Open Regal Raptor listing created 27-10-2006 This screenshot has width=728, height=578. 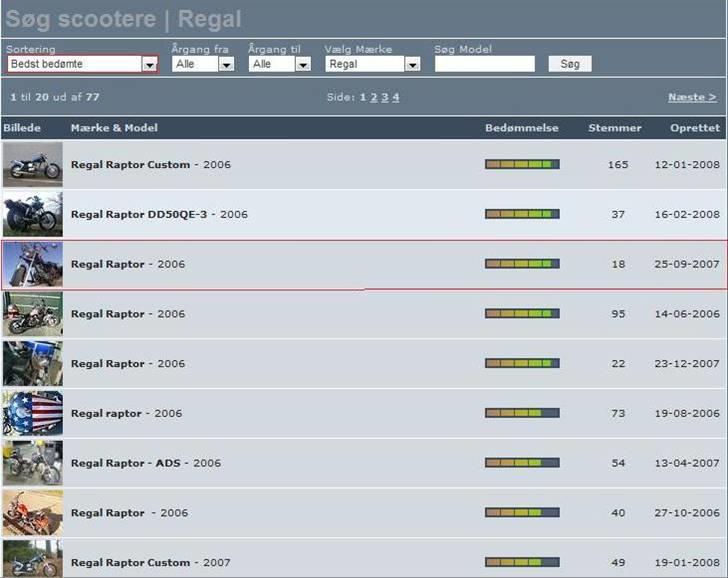pos(129,513)
